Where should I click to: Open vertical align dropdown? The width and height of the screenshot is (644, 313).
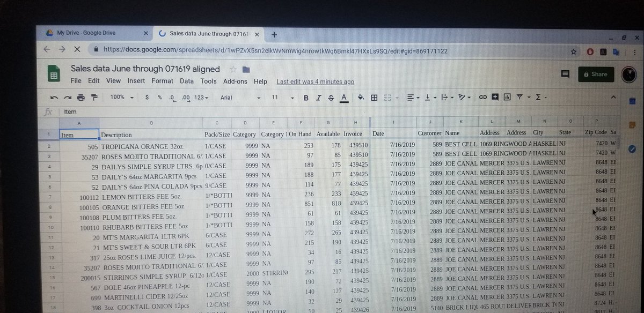pyautogui.click(x=430, y=98)
